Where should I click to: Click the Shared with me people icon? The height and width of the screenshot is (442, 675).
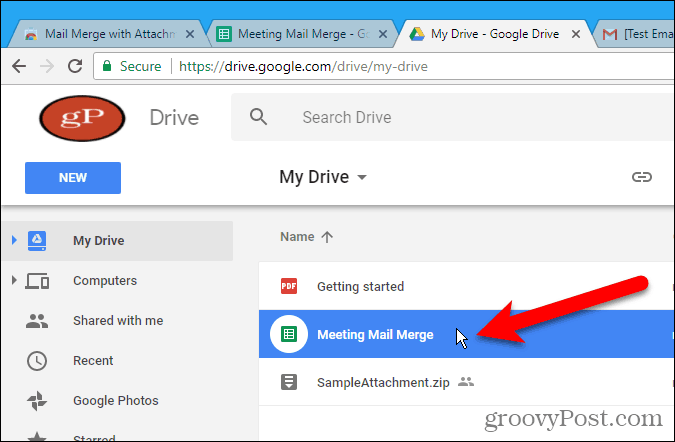[37, 321]
